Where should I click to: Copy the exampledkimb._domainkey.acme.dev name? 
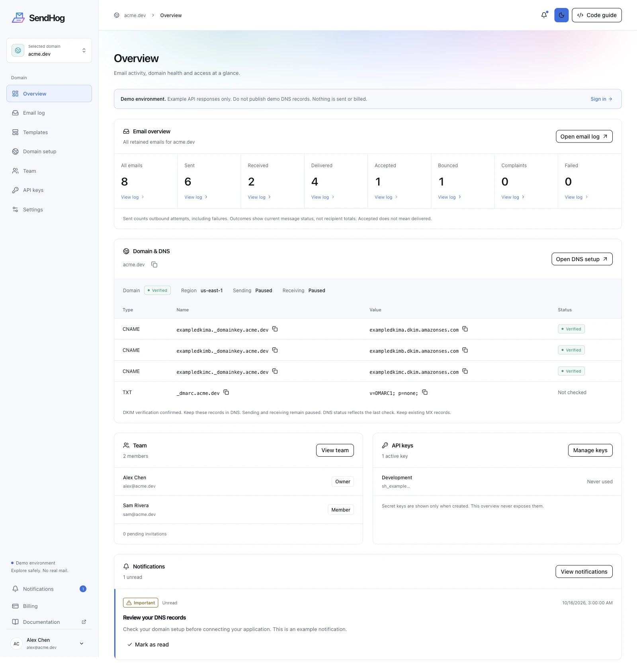tap(275, 350)
